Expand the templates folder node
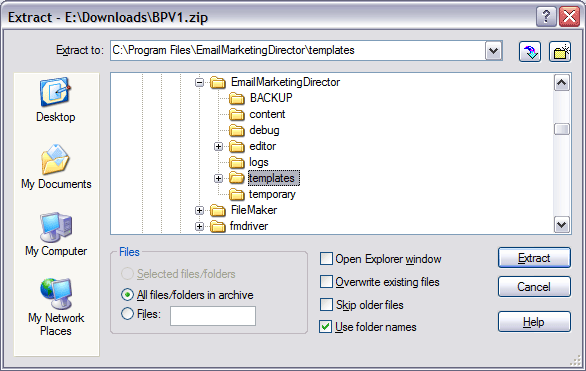Viewport: 586px width, 371px height. coord(218,179)
